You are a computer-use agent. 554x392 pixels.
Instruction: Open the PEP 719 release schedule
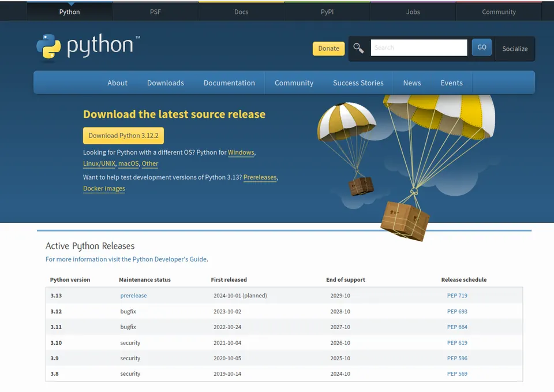pyautogui.click(x=457, y=296)
